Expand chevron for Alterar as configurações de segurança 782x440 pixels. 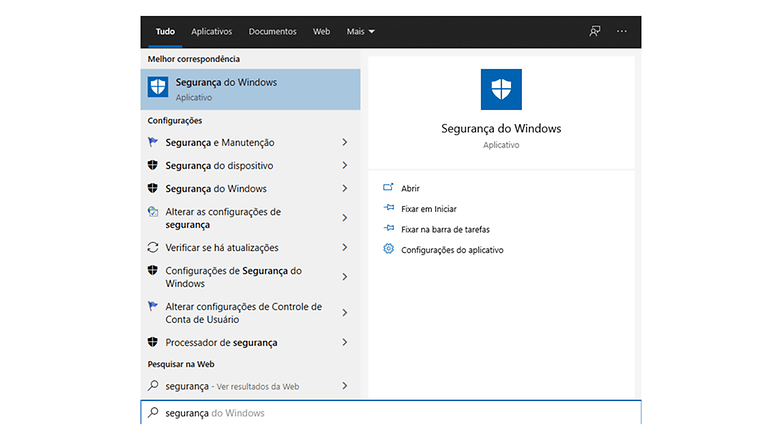[x=345, y=218]
